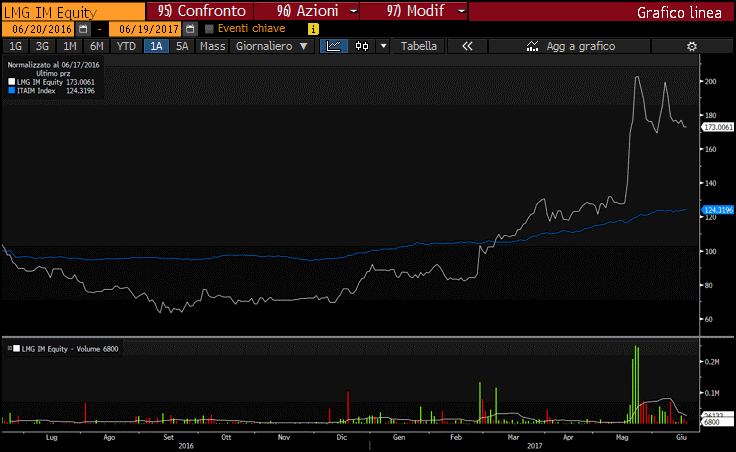
Task: Open calendar picker for start date
Action: (83, 29)
